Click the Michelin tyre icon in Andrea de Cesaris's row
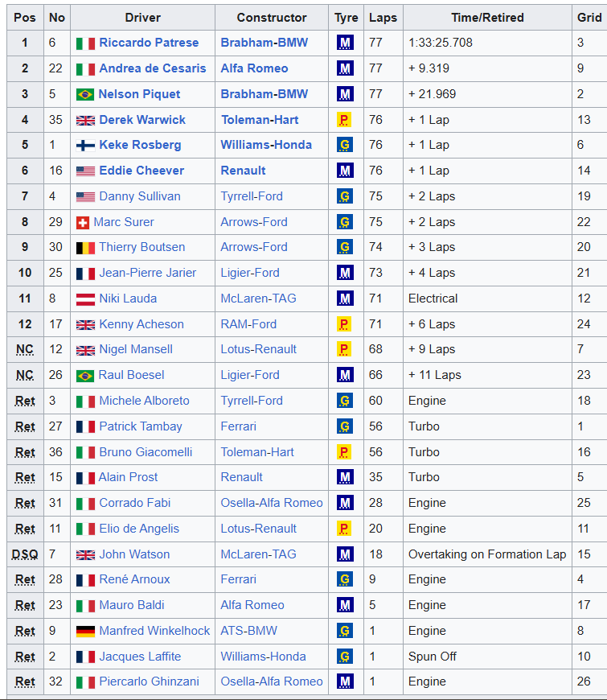607x700 pixels. pyautogui.click(x=345, y=68)
